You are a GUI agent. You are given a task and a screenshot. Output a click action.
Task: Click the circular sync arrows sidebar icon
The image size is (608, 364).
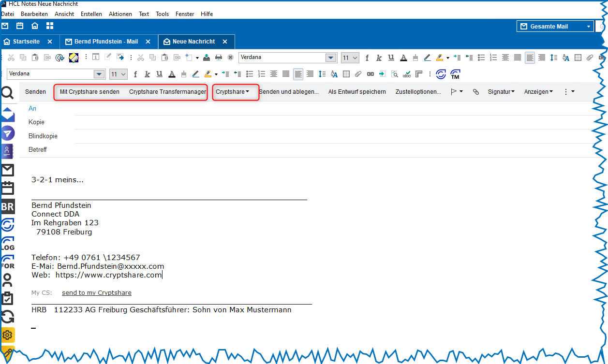[8, 317]
